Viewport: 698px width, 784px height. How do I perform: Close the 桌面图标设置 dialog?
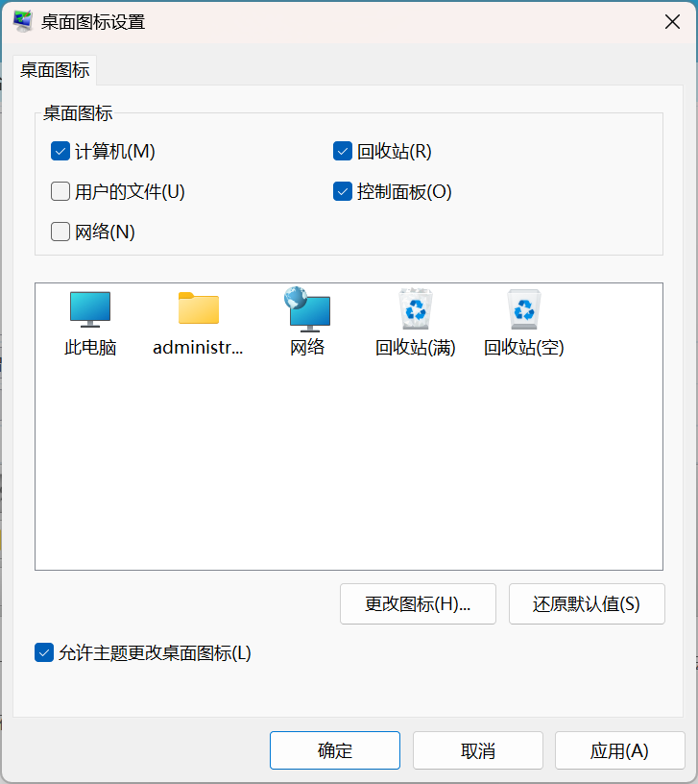point(672,22)
